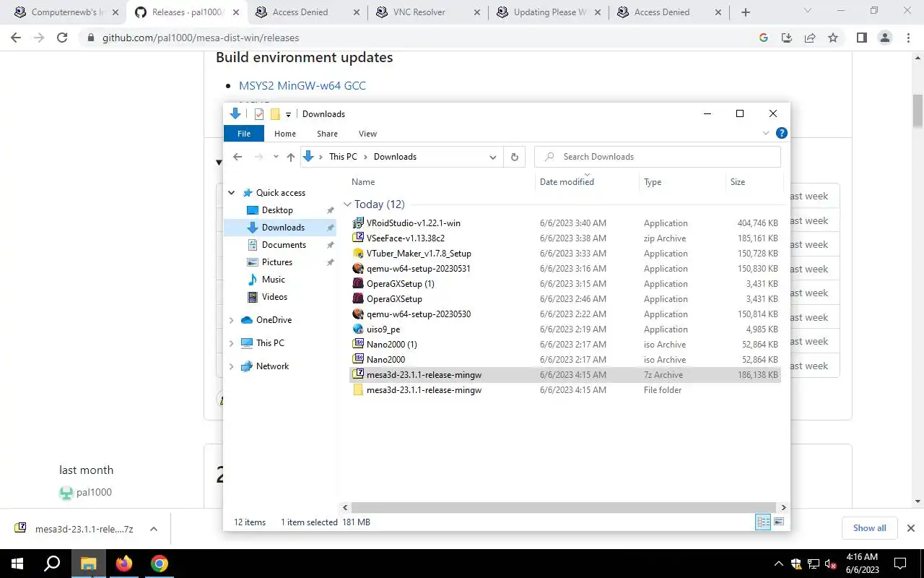
Task: Click the Search Downloads field
Action: coord(658,157)
